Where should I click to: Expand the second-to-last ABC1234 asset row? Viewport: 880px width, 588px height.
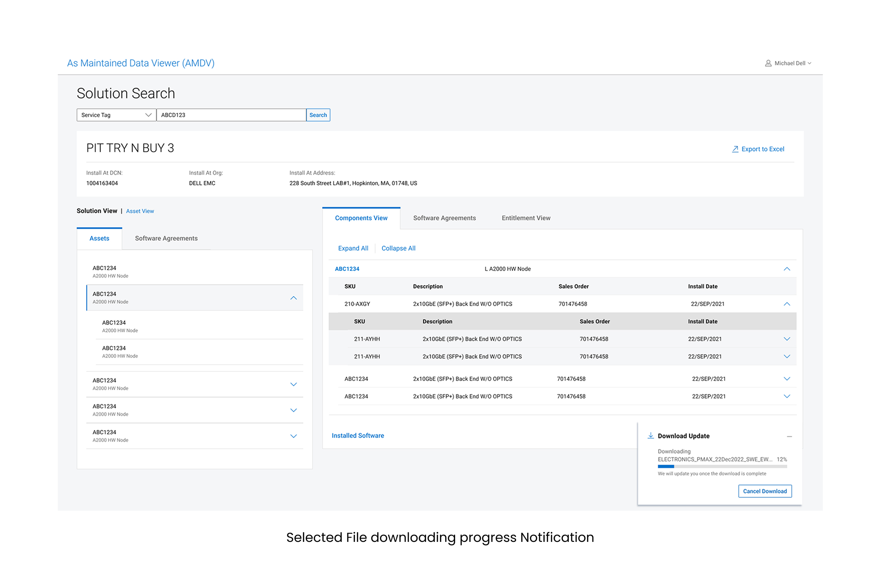coord(294,410)
